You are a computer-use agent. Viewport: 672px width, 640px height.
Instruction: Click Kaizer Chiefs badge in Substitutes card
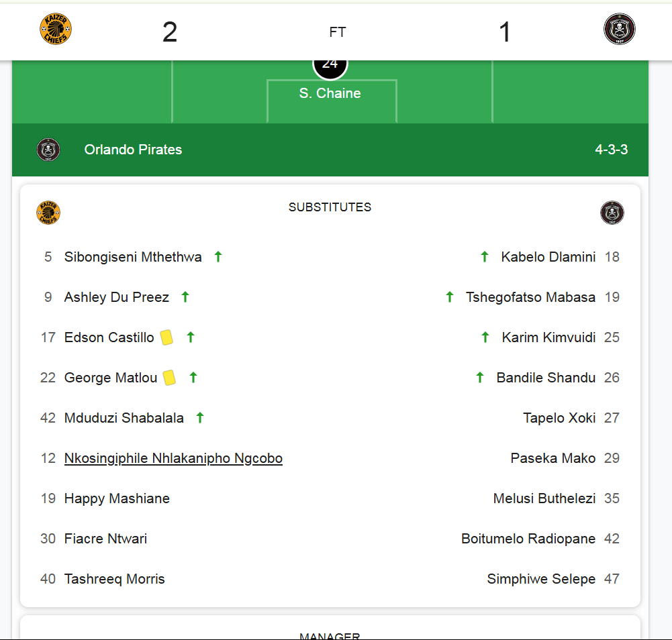[x=48, y=213]
